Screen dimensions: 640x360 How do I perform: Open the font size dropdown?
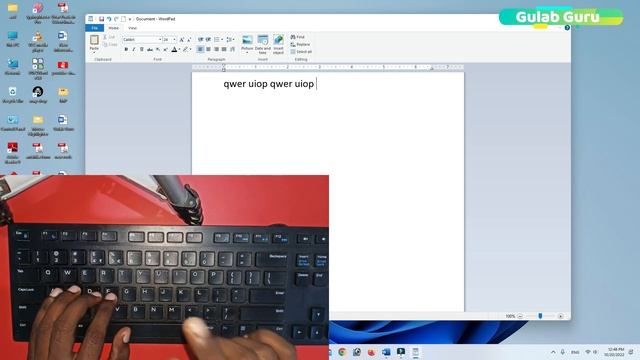[175, 40]
